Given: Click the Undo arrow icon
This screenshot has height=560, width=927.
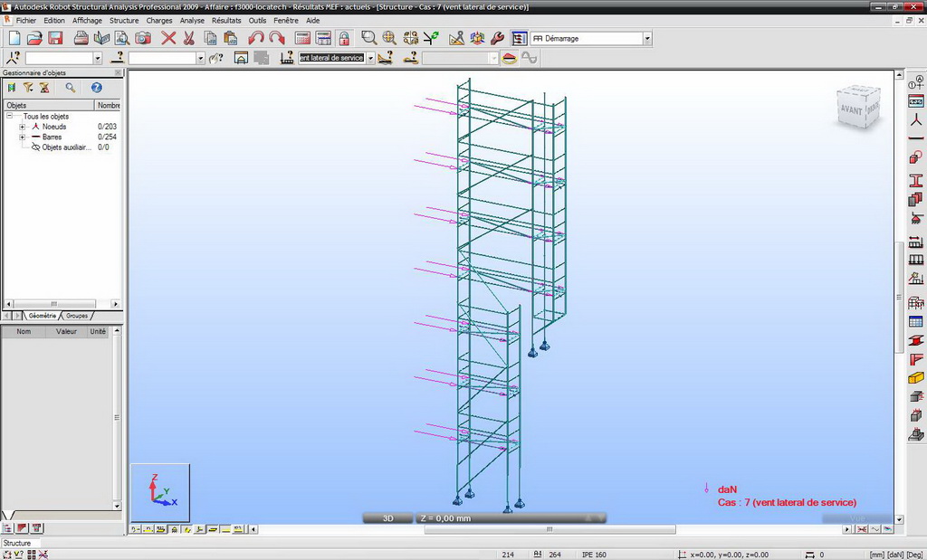Looking at the screenshot, I should pyautogui.click(x=255, y=38).
